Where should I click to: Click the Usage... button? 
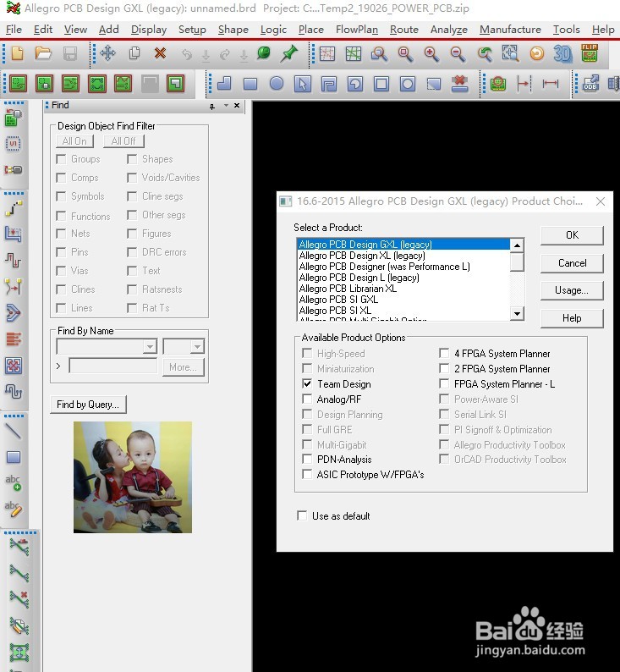click(x=572, y=290)
